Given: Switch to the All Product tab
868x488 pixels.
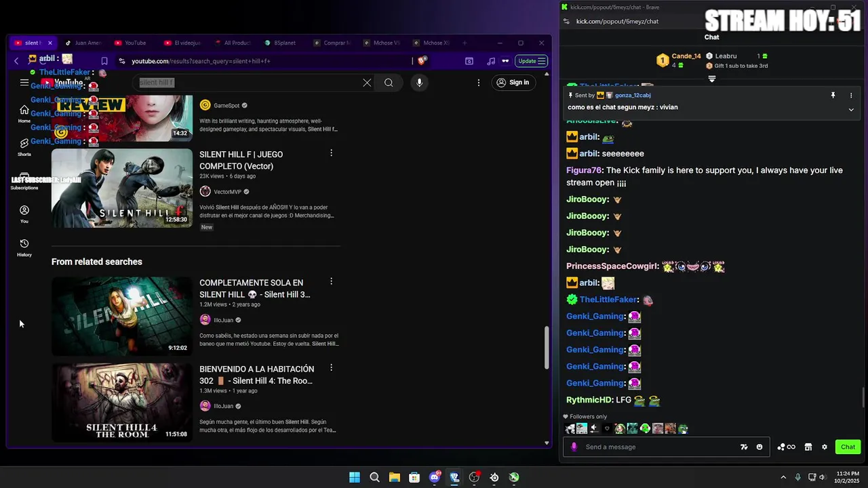Looking at the screenshot, I should [233, 43].
